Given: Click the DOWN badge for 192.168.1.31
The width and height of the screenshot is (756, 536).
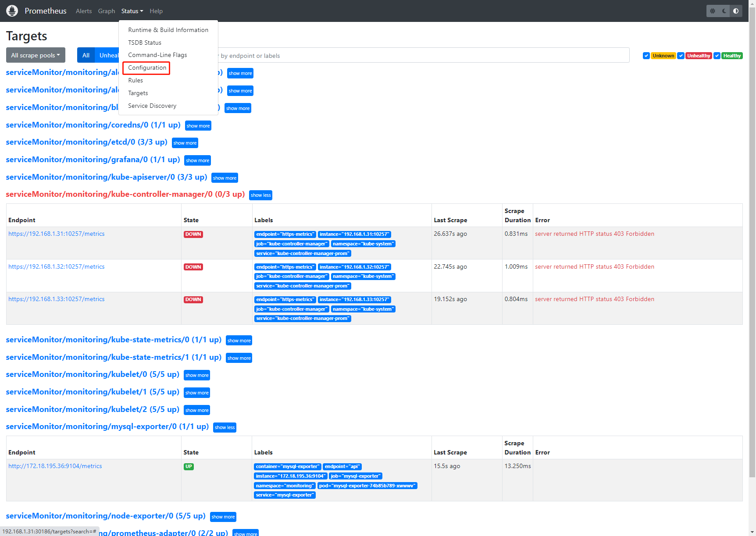Looking at the screenshot, I should (x=193, y=234).
